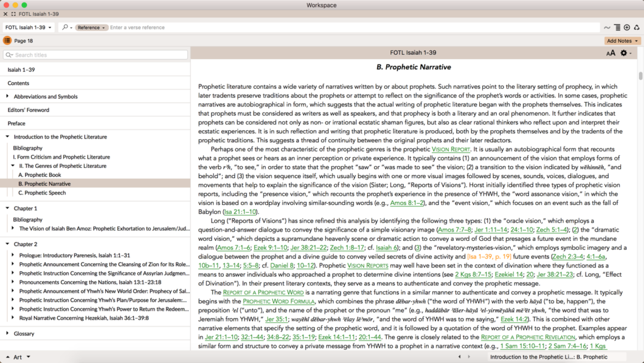Collapse the II. Genres of Prophetic Literature section

pos(13,165)
